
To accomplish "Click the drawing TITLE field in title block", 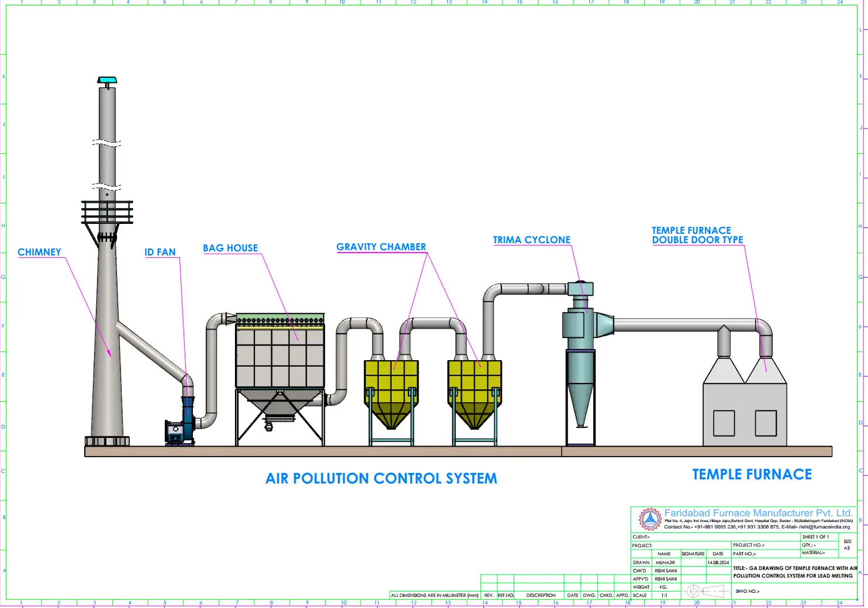I will (794, 572).
